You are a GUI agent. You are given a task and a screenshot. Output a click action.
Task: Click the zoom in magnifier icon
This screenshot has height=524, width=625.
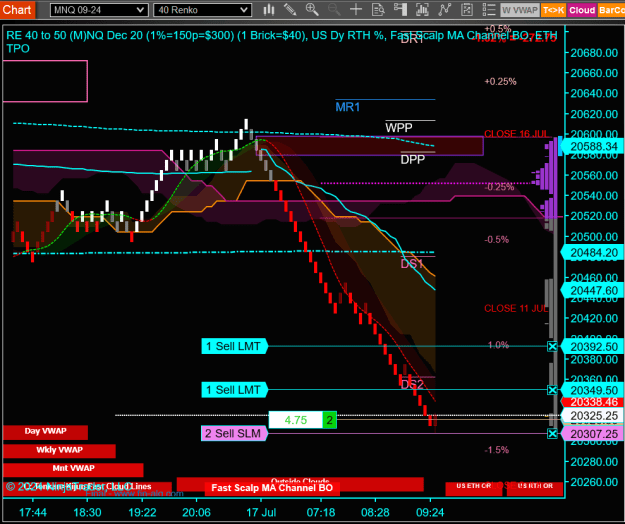click(312, 10)
